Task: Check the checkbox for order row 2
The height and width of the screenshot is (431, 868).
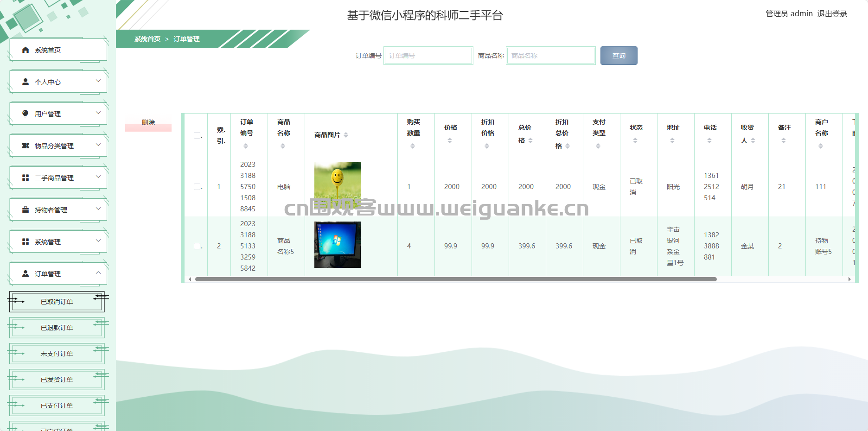Action: [x=197, y=246]
